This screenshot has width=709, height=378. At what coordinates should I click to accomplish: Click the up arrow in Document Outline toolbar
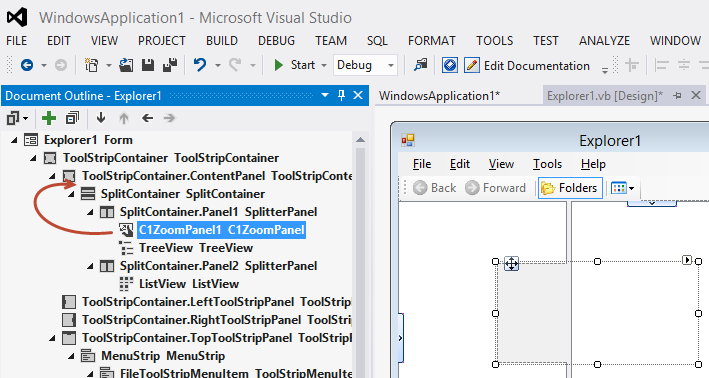point(123,118)
